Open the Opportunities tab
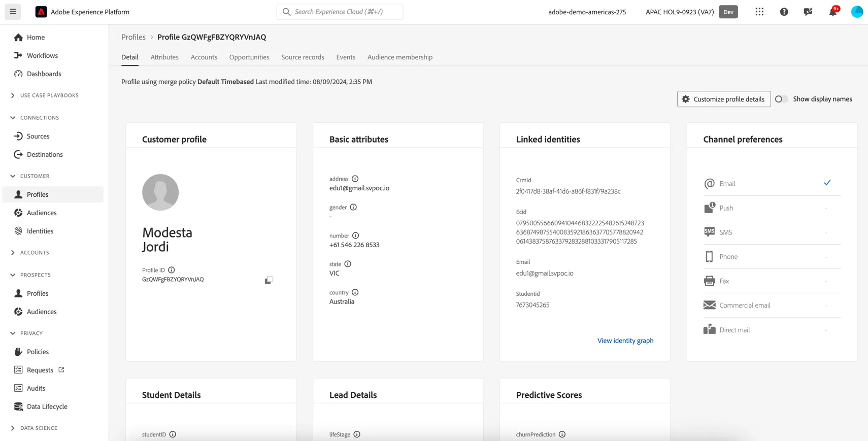The image size is (868, 441). [249, 57]
